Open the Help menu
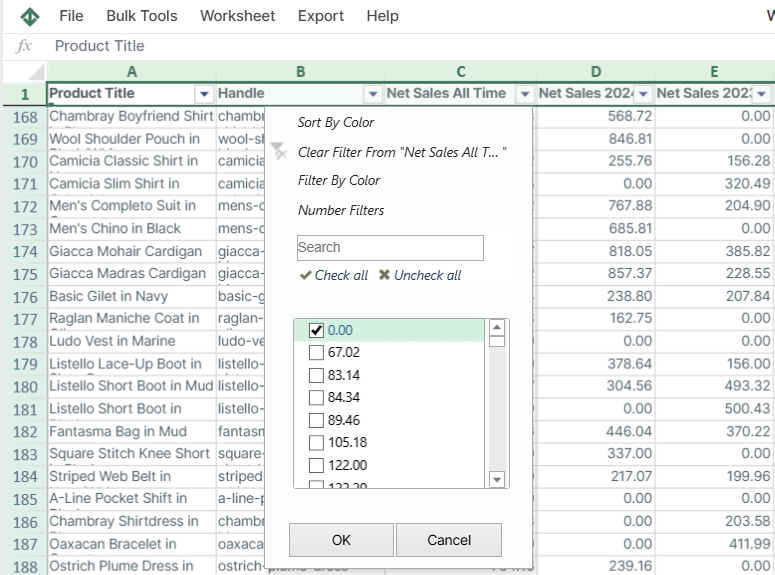The image size is (775, 575). point(382,16)
